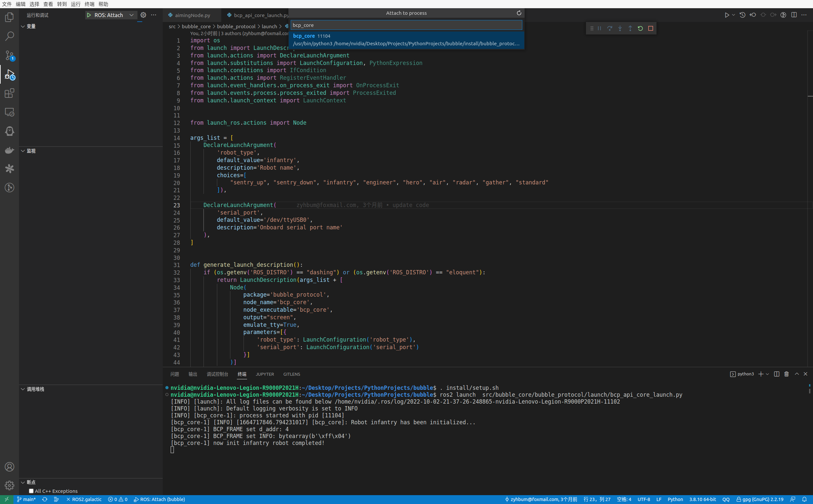Open the Manage gear in activity bar
The image size is (813, 504).
pyautogui.click(x=9, y=485)
